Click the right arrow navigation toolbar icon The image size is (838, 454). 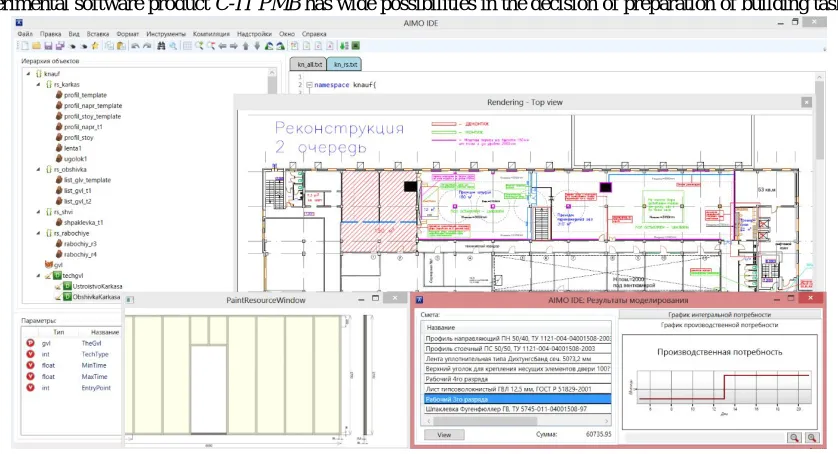(x=234, y=46)
